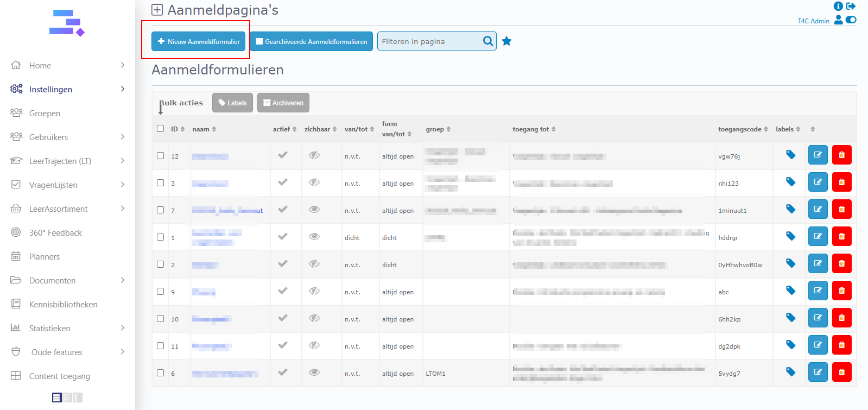Click the Nieuw Aanmeldformulier button
The width and height of the screenshot is (868, 410).
coord(199,41)
